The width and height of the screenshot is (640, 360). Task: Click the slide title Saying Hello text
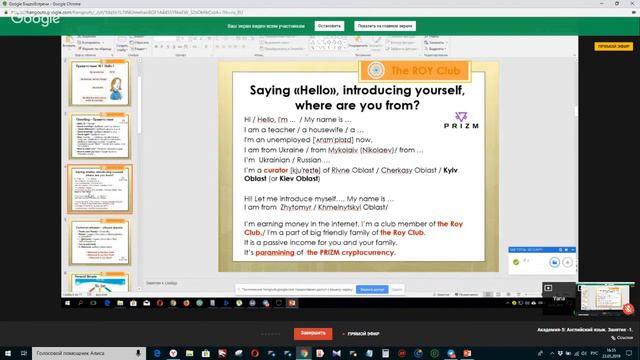tap(357, 98)
